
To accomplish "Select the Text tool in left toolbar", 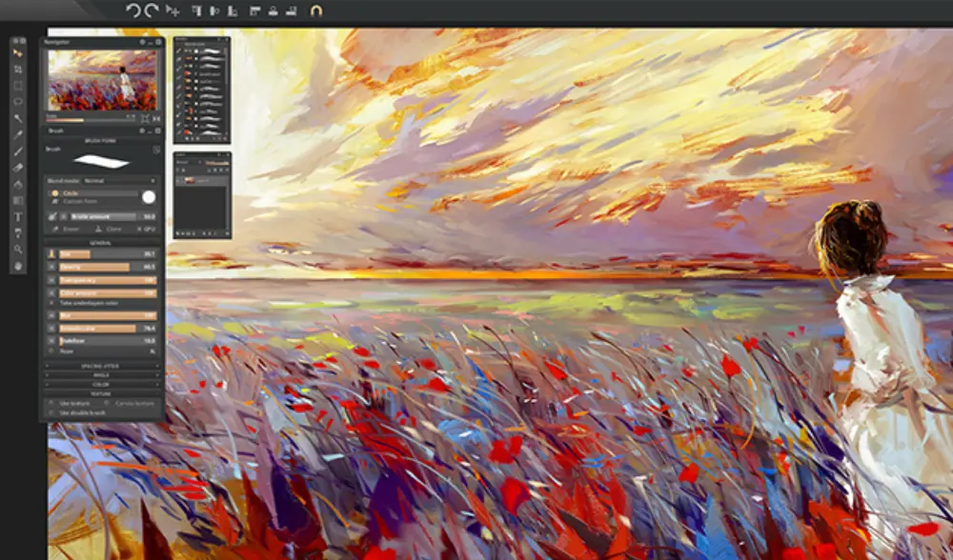I will 18,216.
